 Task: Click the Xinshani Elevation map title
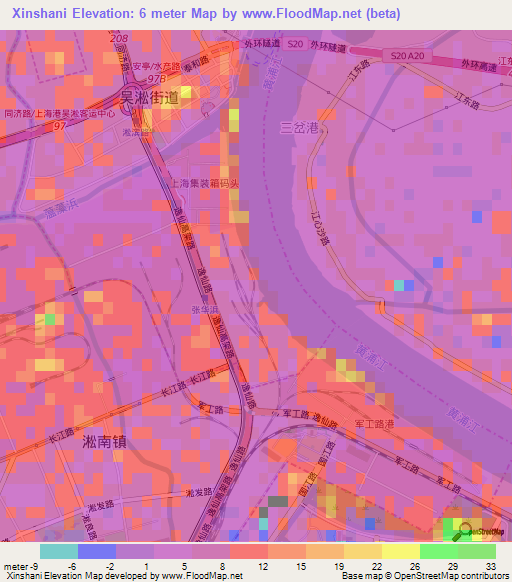(206, 14)
